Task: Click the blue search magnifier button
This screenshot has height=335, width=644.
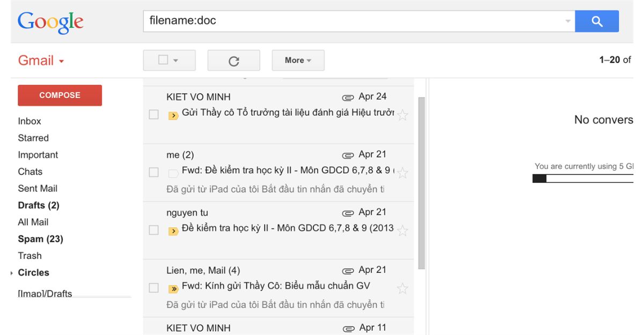Action: click(x=597, y=21)
